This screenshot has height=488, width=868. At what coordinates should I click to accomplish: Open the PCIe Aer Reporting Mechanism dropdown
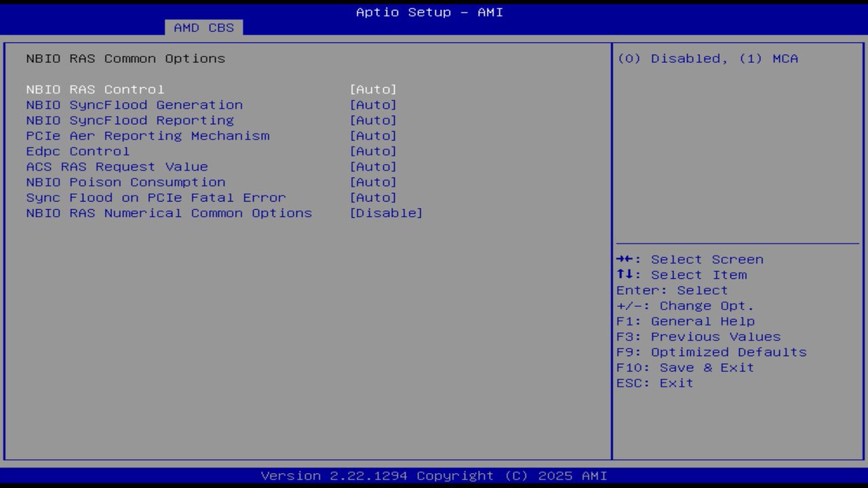pyautogui.click(x=147, y=136)
